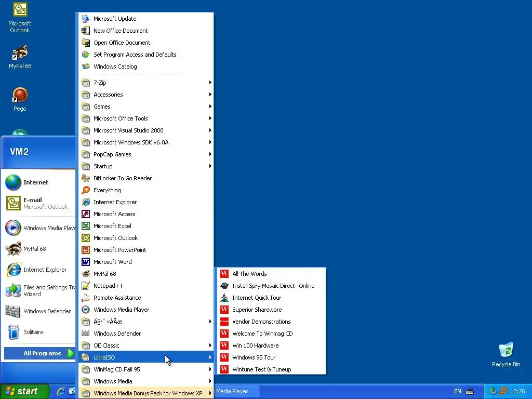Screen dimensions: 532x399
Task: Click the All Programs button
Action: (39, 353)
